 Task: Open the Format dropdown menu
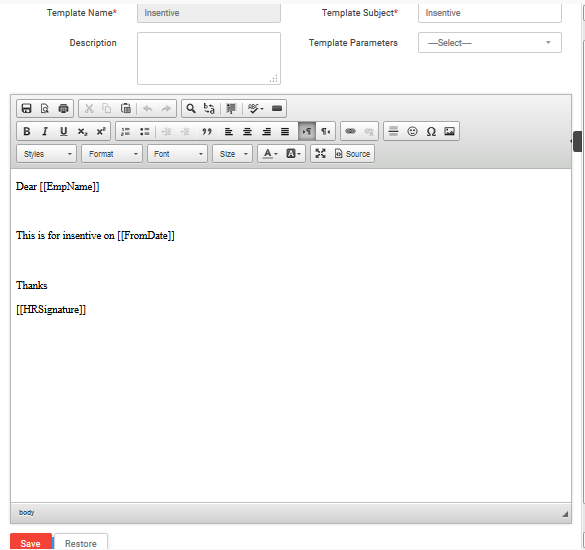click(112, 154)
